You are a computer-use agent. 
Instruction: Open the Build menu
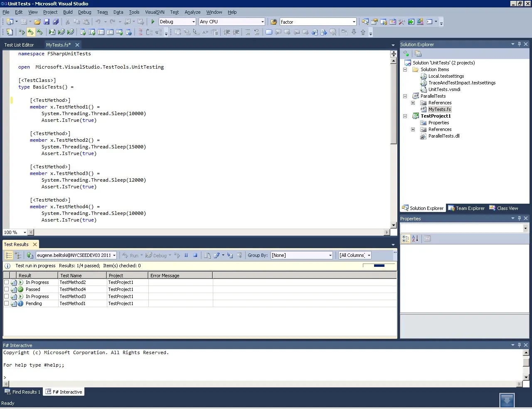68,12
